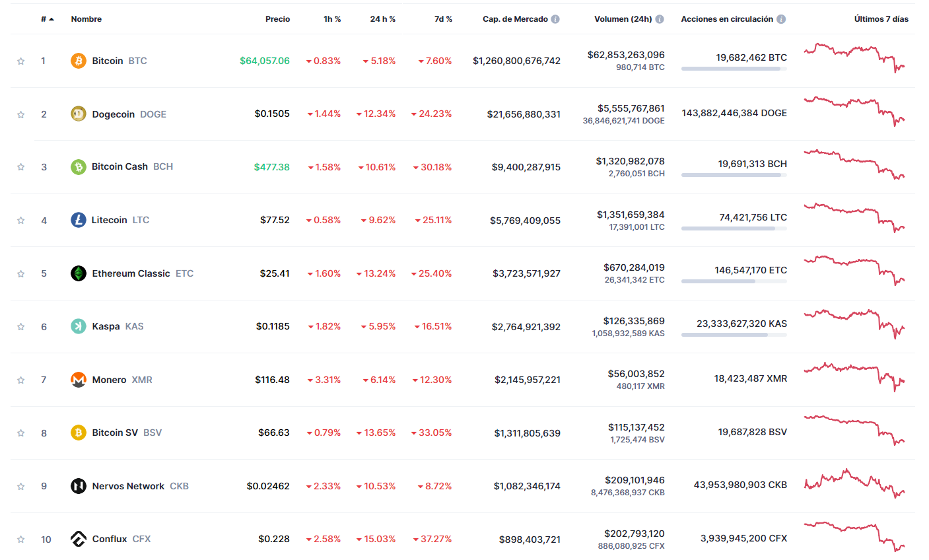Click the Bitcoin SV logo icon
929x560 pixels.
click(x=79, y=433)
